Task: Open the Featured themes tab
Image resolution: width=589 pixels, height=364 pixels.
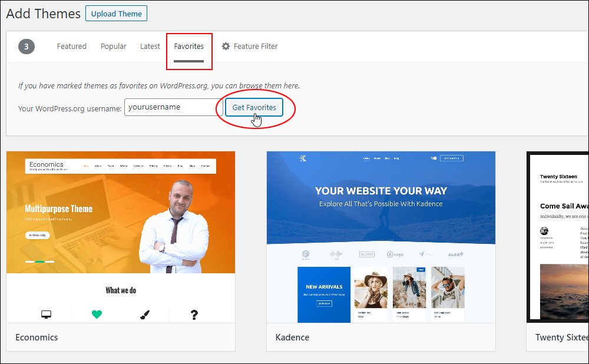Action: (x=72, y=46)
